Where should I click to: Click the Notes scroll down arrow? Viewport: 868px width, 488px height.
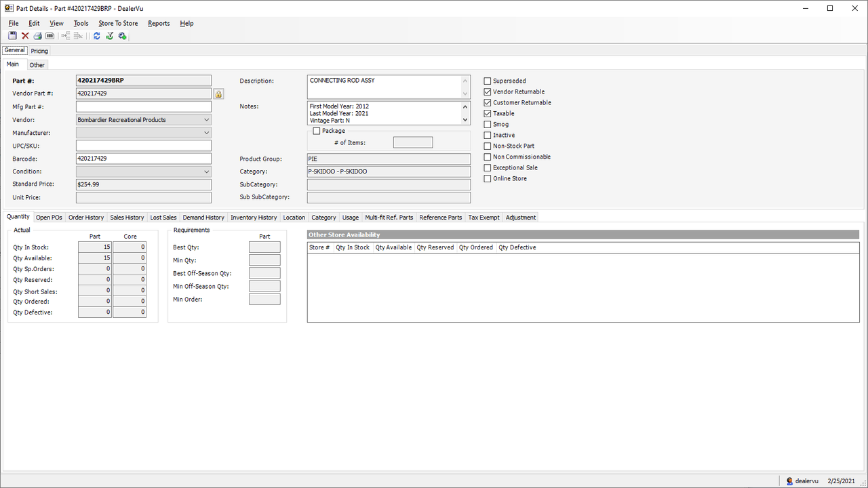pyautogui.click(x=465, y=120)
